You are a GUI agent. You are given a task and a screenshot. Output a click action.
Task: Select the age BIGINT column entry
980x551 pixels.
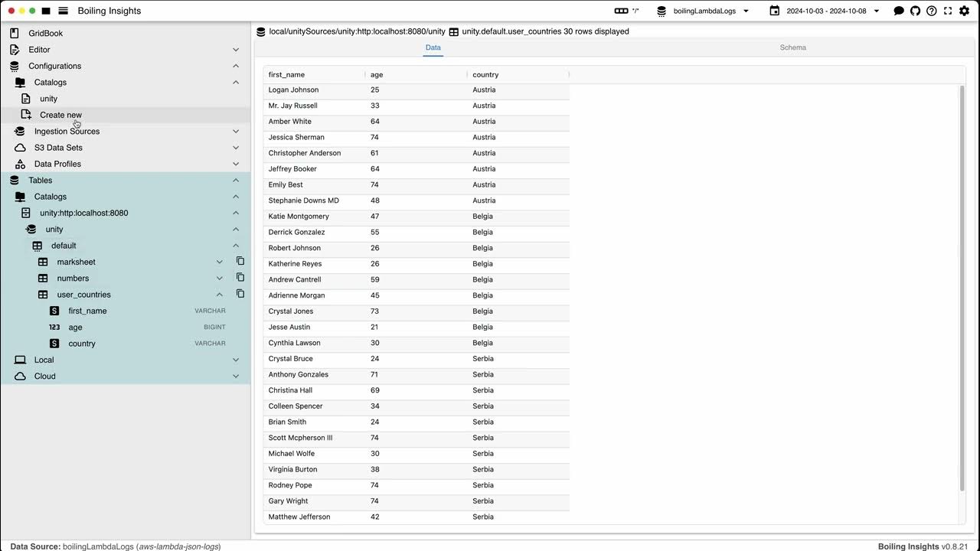point(75,327)
